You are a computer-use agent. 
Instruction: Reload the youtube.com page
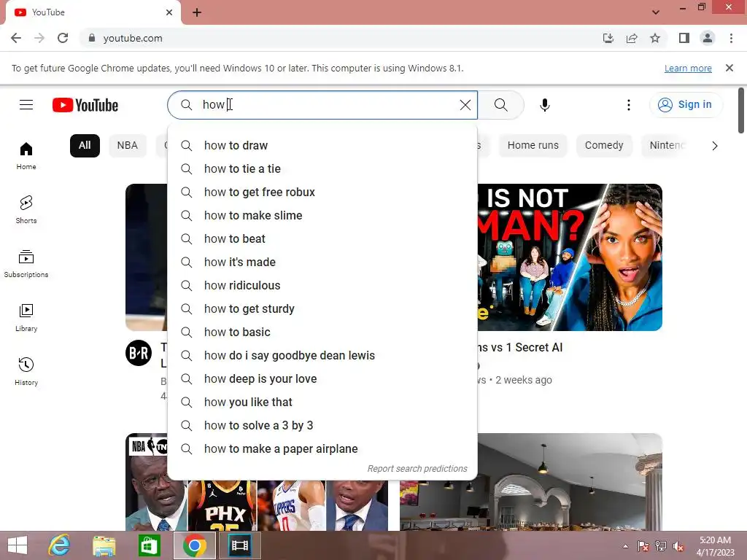click(63, 38)
